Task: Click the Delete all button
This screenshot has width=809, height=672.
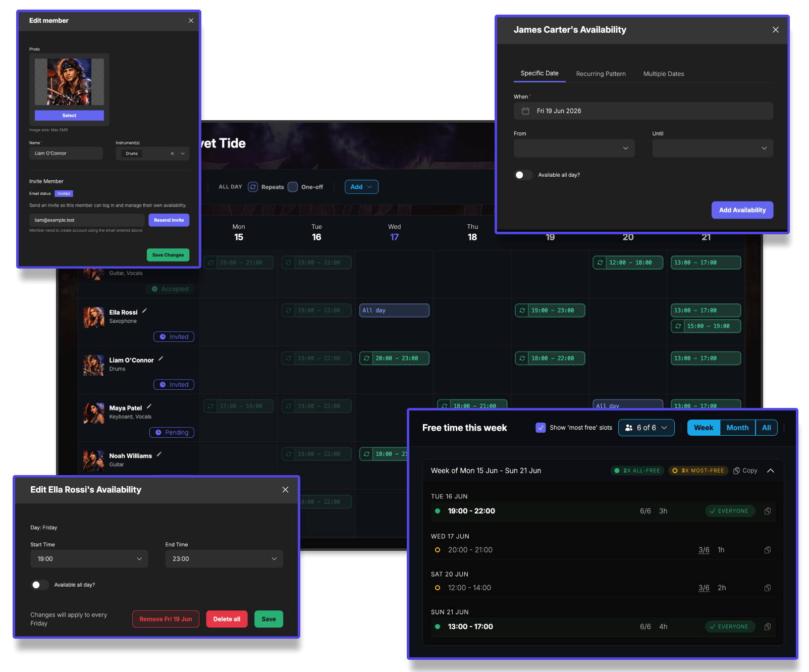Action: (x=227, y=619)
